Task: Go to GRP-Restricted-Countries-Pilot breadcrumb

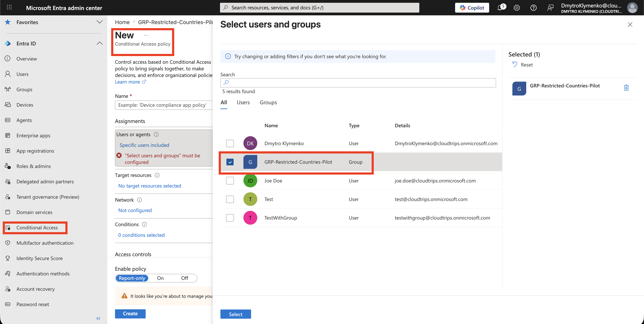Action: (175, 22)
